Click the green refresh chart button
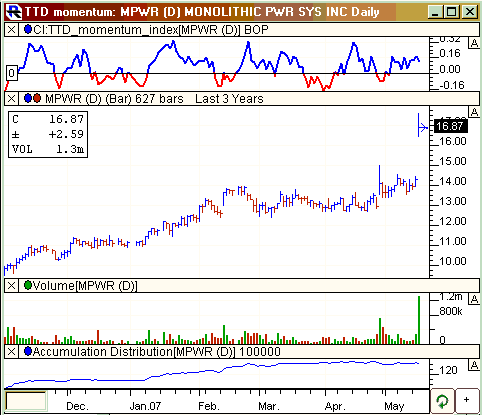Screen dimensions: 482x415 pos(442,401)
